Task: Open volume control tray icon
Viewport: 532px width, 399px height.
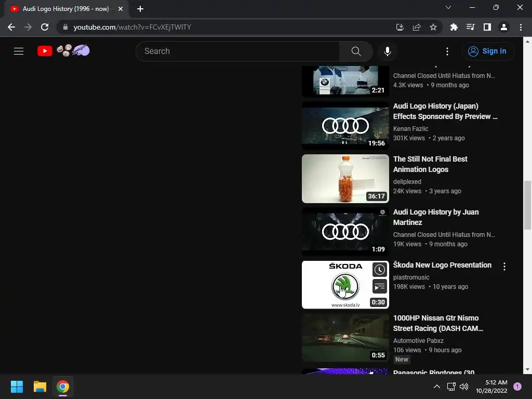Action: [x=464, y=387]
